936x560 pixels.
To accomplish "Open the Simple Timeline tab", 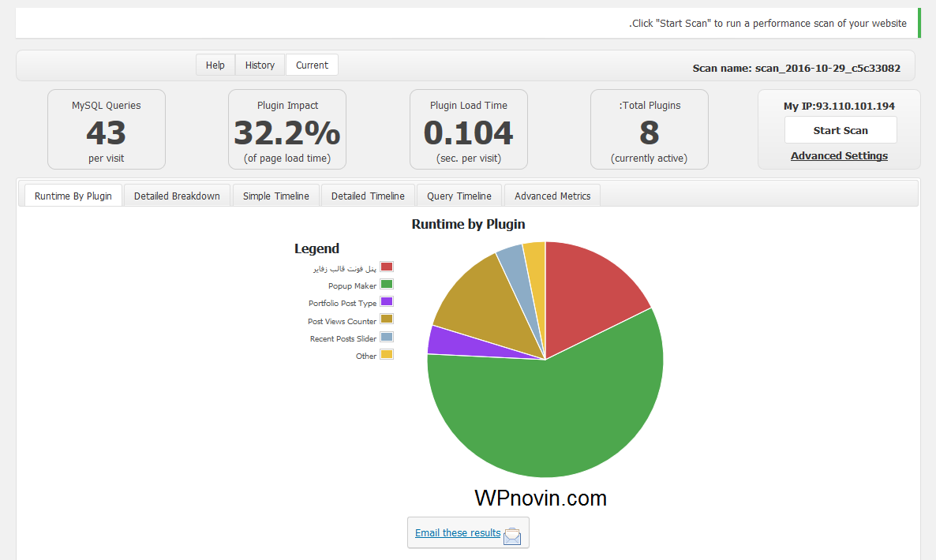I will click(275, 196).
